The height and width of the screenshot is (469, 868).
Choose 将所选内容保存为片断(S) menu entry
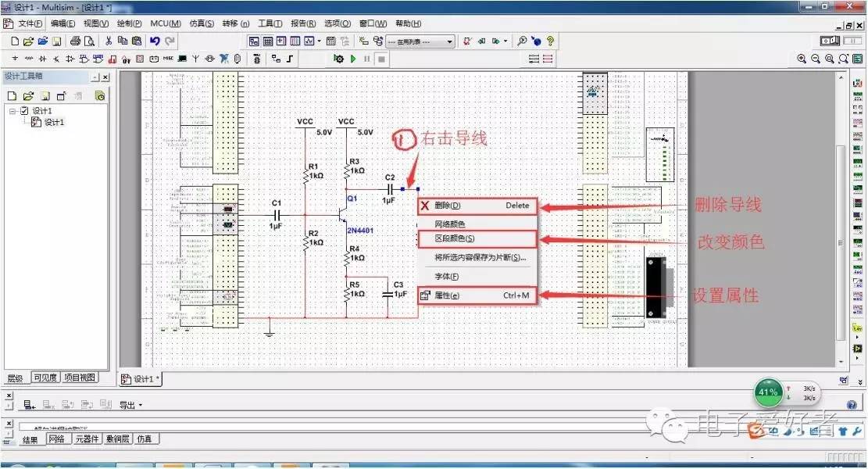click(x=477, y=257)
